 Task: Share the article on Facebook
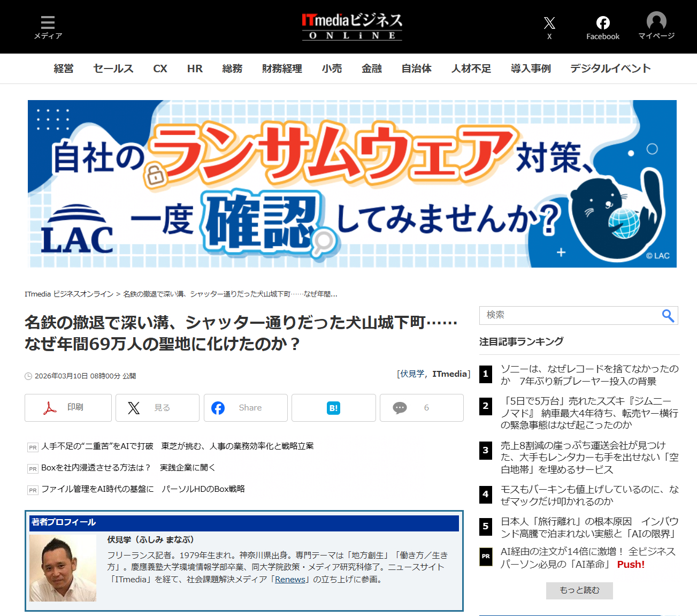pos(246,408)
